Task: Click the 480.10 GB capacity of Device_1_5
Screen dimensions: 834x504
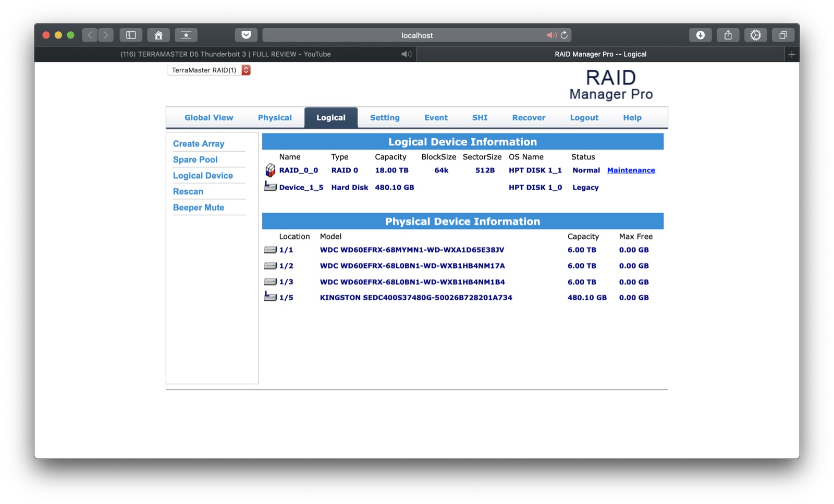Action: point(395,188)
